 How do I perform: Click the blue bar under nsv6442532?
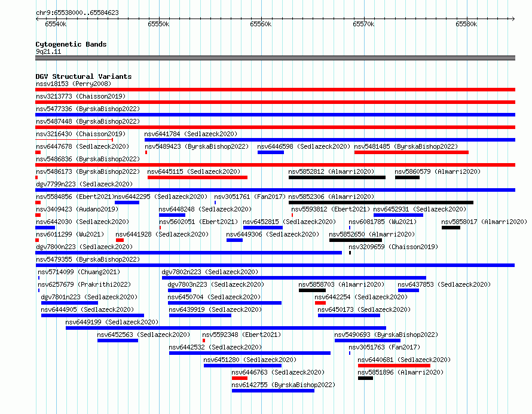coord(250,353)
